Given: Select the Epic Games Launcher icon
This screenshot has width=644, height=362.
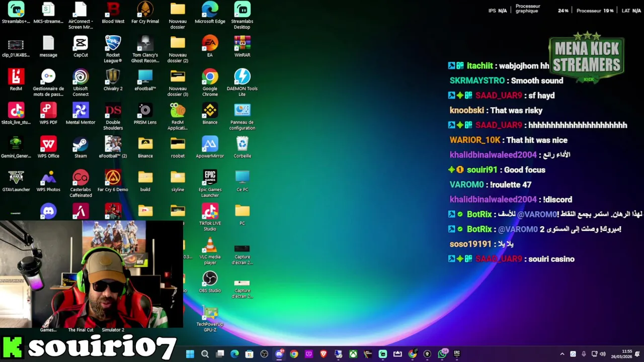Looking at the screenshot, I should (210, 184).
